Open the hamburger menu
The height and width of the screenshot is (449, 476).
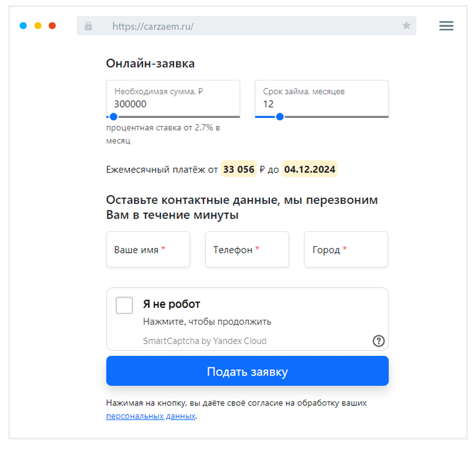pos(446,26)
